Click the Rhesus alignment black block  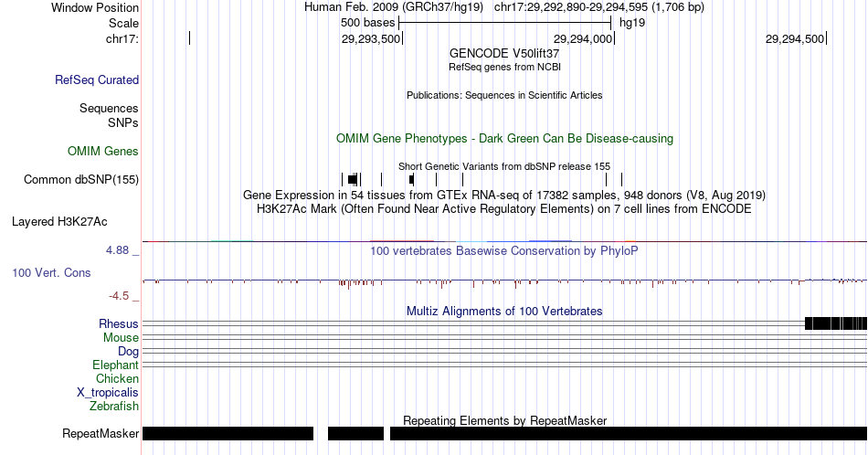pos(836,323)
